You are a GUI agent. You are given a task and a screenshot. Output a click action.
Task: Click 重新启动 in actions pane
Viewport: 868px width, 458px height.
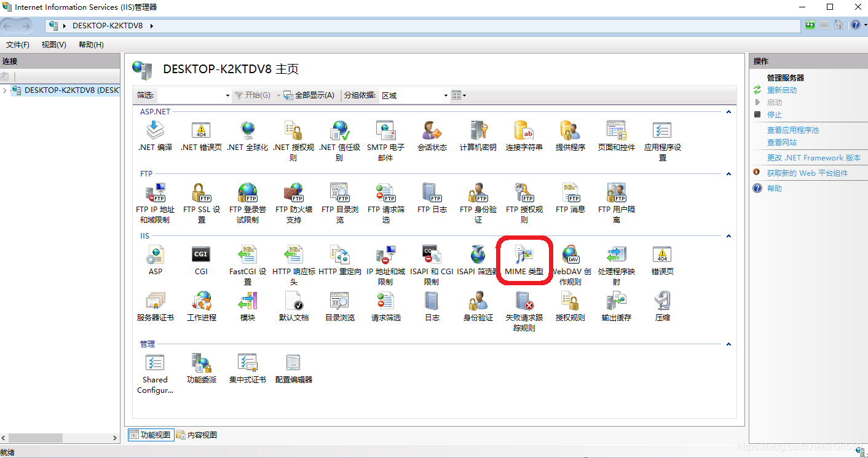point(782,90)
